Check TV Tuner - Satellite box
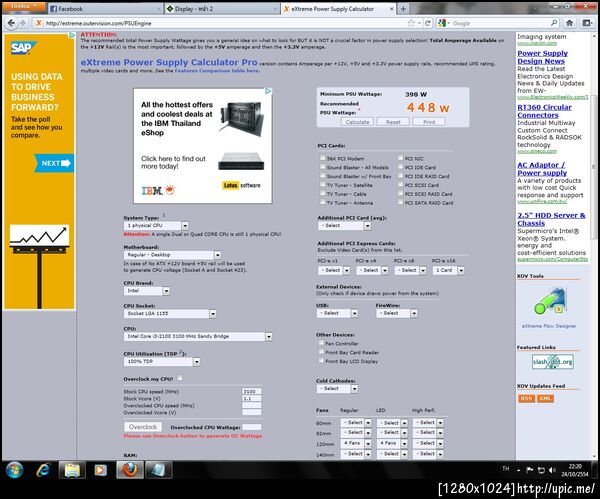 pyautogui.click(x=322, y=184)
